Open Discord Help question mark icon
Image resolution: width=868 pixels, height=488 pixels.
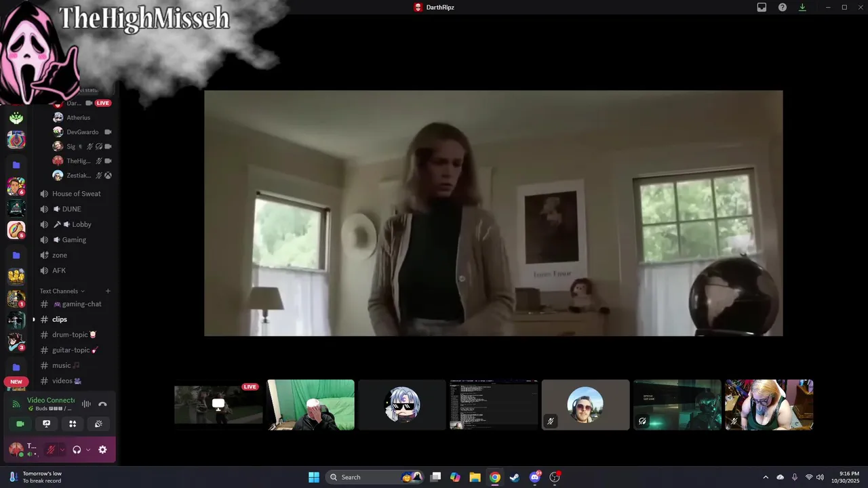pyautogui.click(x=783, y=7)
